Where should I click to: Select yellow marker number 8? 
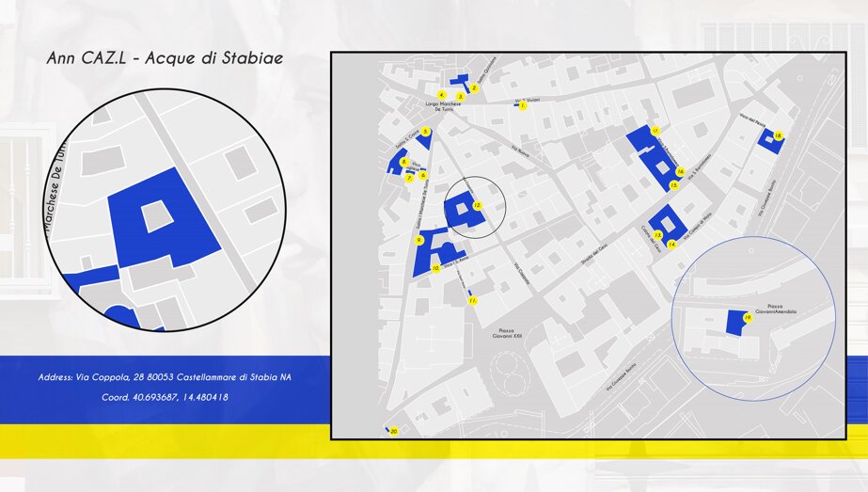point(404,162)
